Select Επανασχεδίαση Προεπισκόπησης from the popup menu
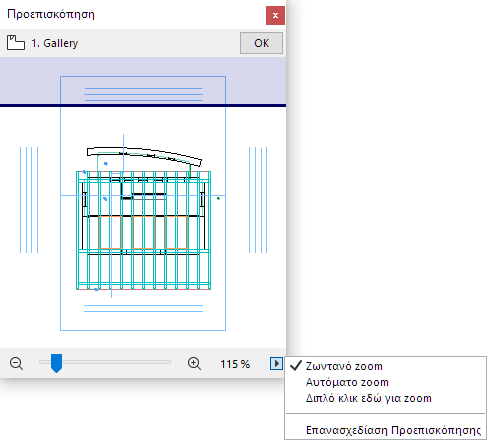This screenshot has width=489, height=442. point(393,430)
